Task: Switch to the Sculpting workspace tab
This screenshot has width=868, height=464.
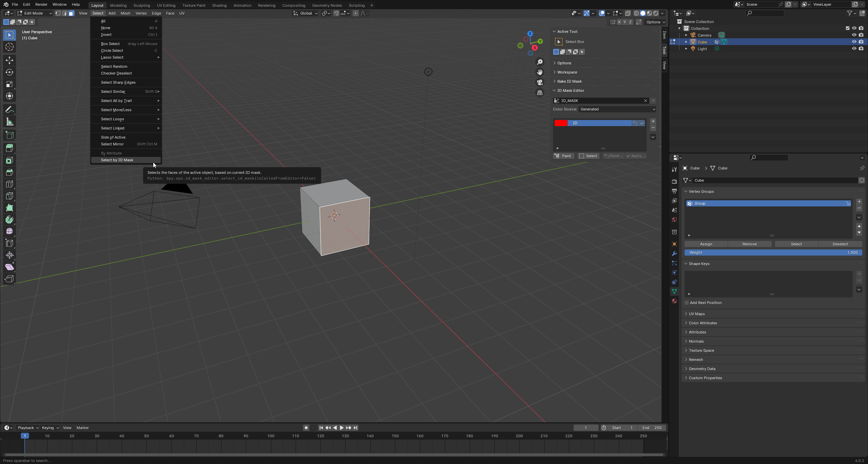Action: (x=141, y=5)
